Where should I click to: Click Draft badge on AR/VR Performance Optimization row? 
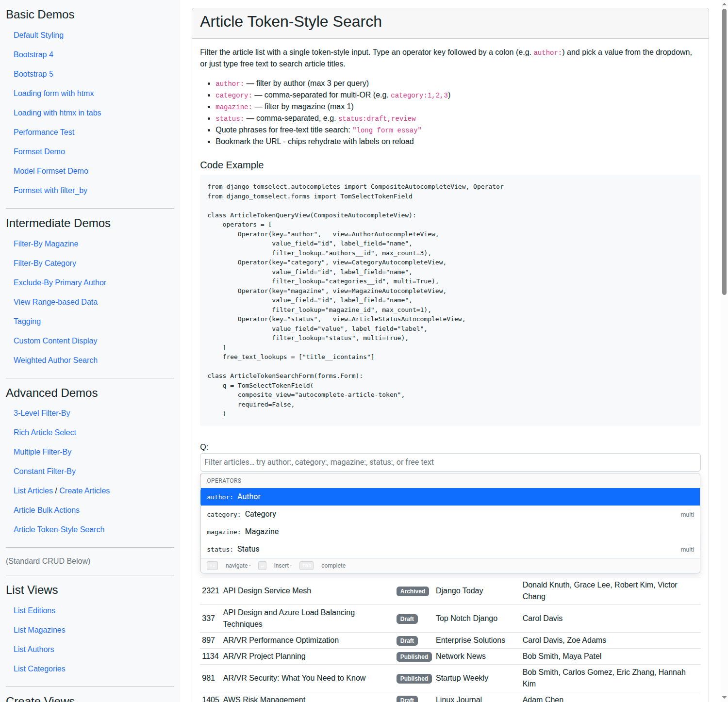[407, 641]
